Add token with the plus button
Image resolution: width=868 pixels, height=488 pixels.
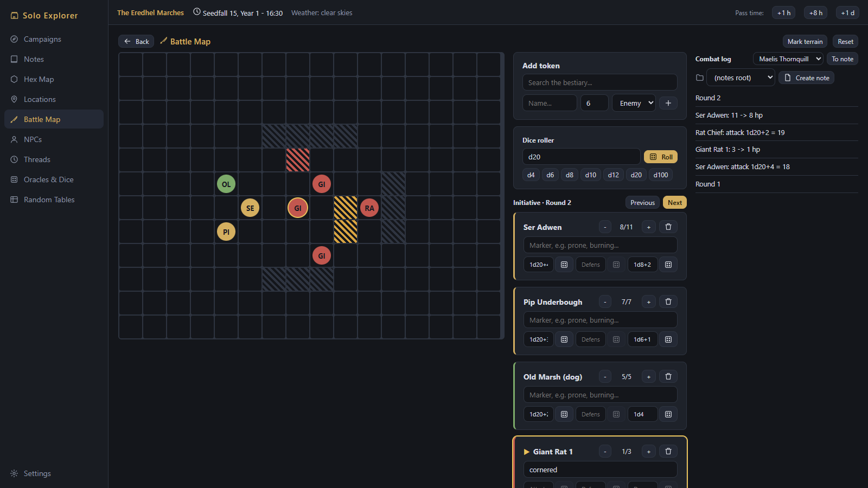point(668,103)
